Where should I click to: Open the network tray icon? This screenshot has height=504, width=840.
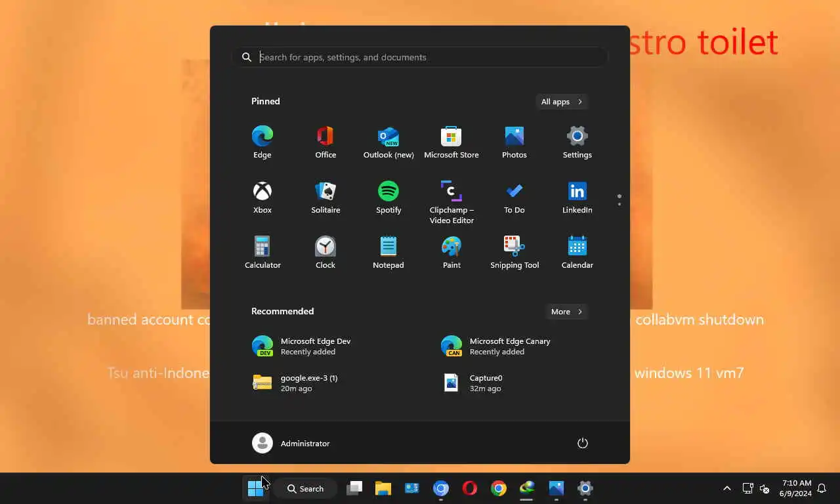(x=747, y=488)
